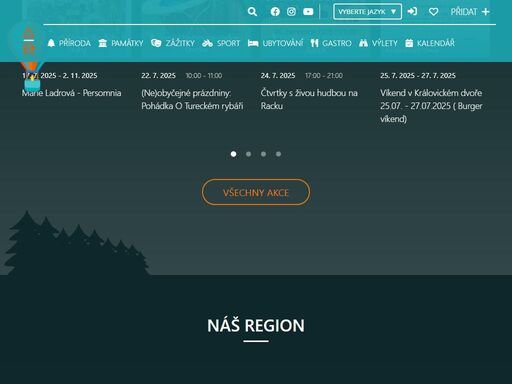Image resolution: width=512 pixels, height=384 pixels.
Task: Jump to the fourth carousel dot
Action: click(278, 154)
